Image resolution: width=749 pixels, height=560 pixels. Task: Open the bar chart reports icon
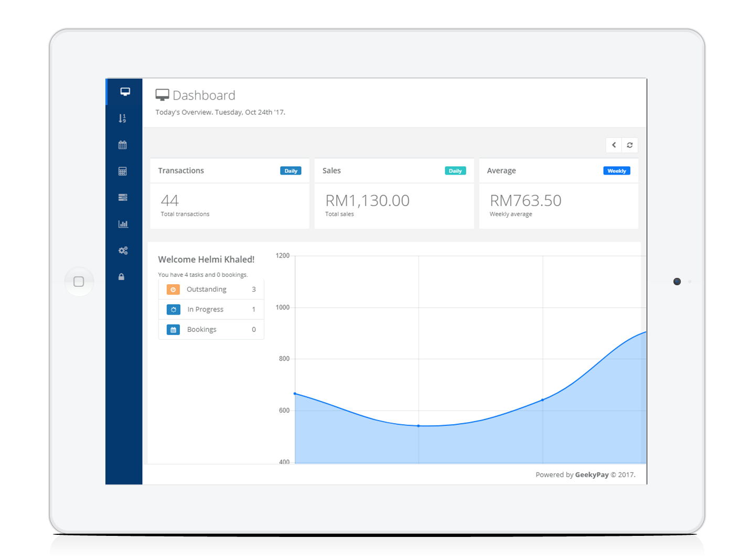pyautogui.click(x=123, y=224)
